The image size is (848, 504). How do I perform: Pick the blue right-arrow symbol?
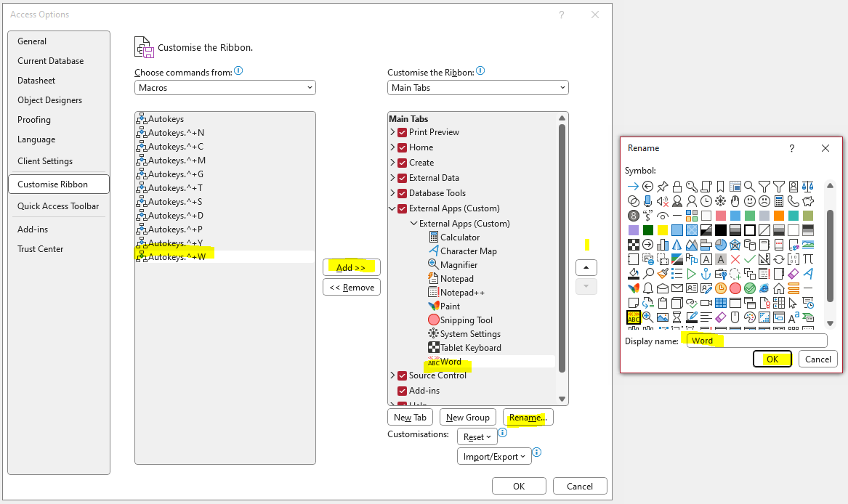634,187
